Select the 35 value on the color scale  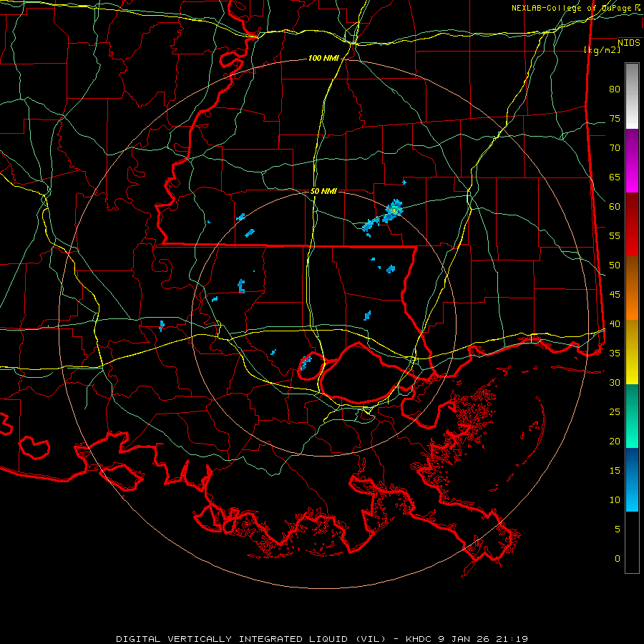(x=615, y=353)
